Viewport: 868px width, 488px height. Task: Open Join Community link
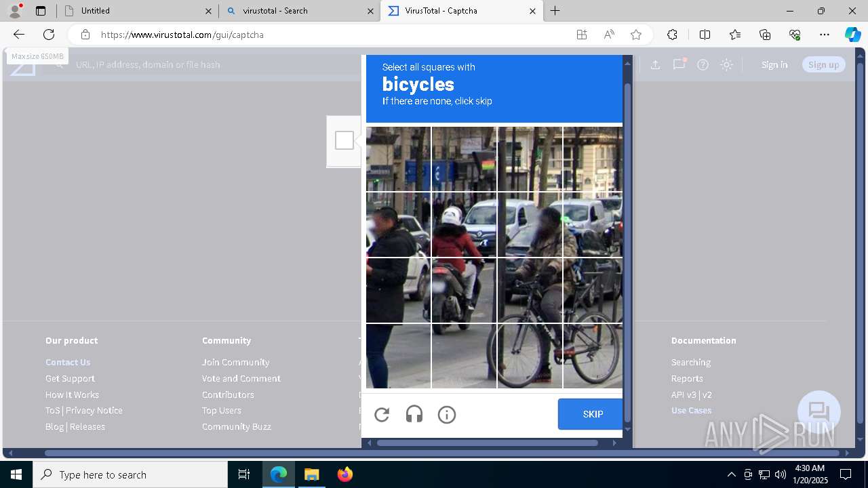click(235, 362)
